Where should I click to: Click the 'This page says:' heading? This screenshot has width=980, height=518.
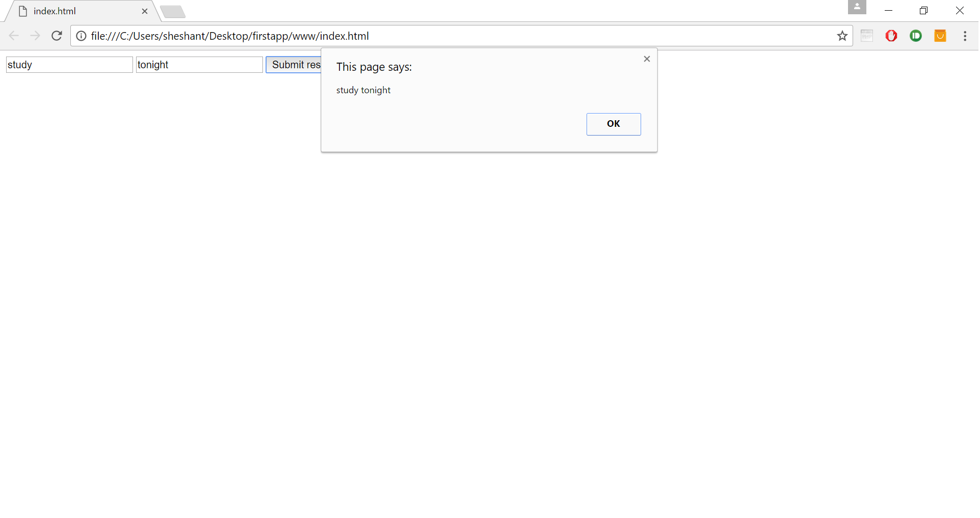click(374, 67)
